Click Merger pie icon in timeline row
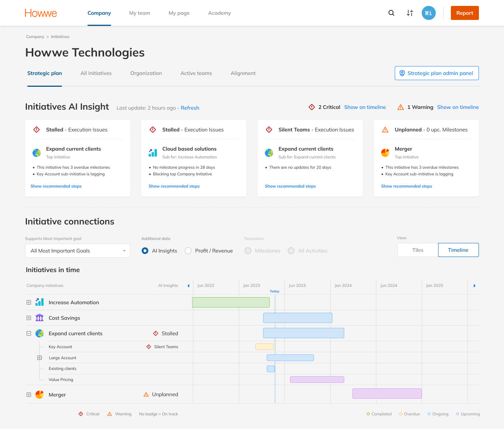Viewport: 504px width, 429px height. click(x=39, y=395)
